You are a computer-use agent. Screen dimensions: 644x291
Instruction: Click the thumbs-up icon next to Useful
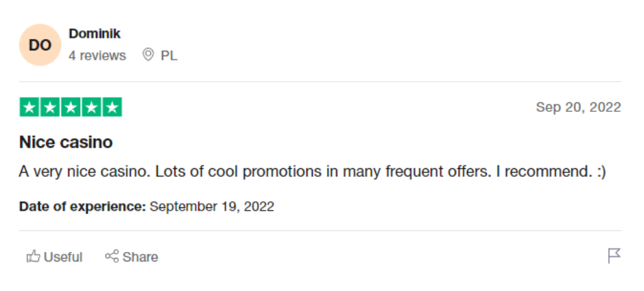point(34,257)
